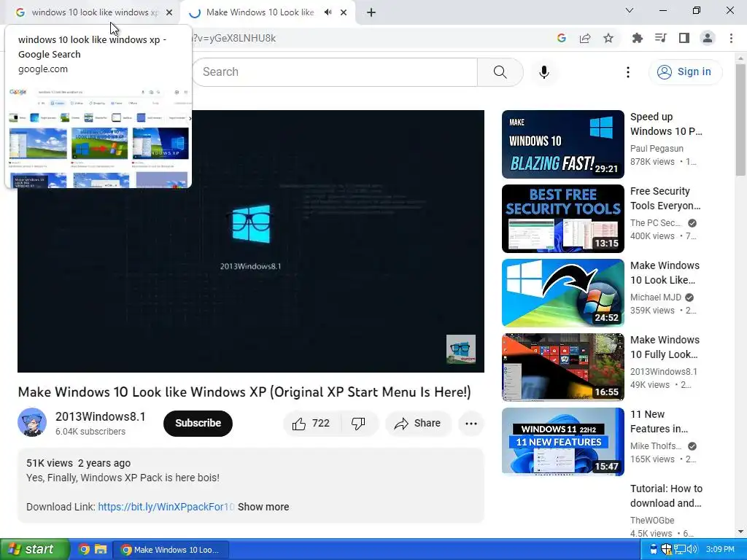Open the Extensions puzzle icon
This screenshot has height=560, width=747.
click(x=638, y=38)
